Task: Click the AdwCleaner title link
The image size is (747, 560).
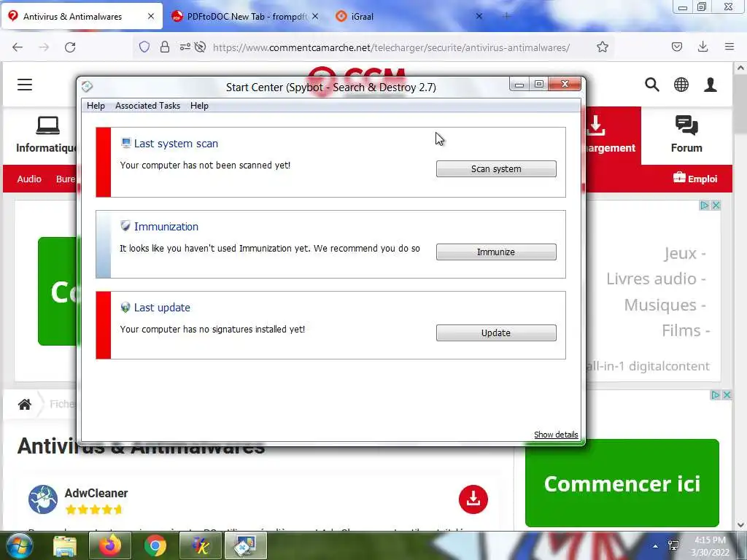Action: (96, 494)
